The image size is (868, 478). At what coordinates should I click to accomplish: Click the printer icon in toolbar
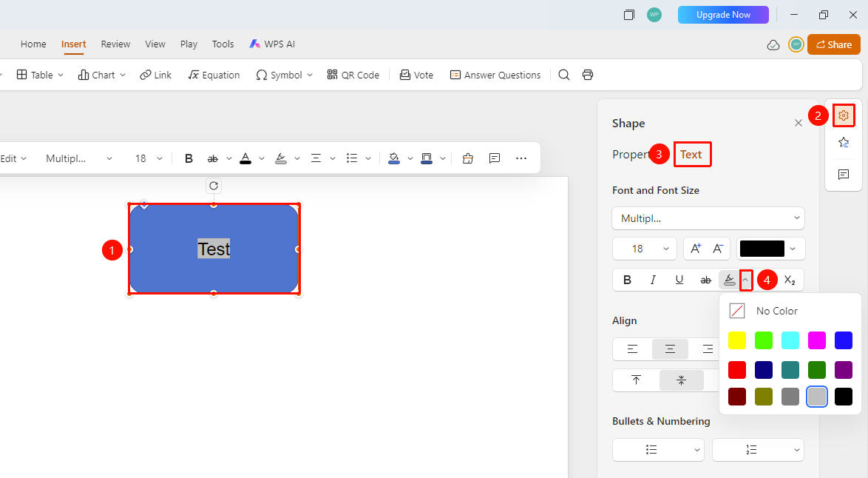tap(588, 75)
